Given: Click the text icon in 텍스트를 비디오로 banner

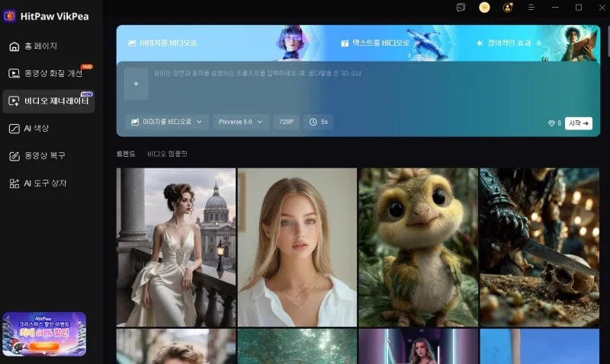Looking at the screenshot, I should click(x=345, y=43).
